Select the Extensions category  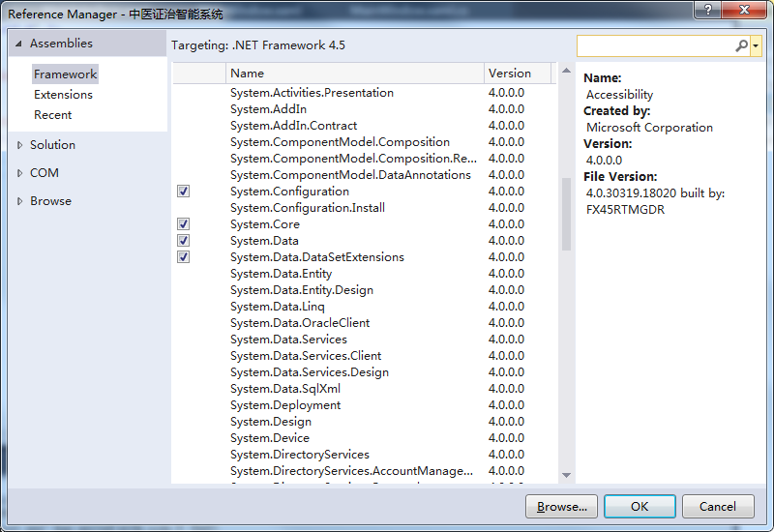[x=63, y=94]
